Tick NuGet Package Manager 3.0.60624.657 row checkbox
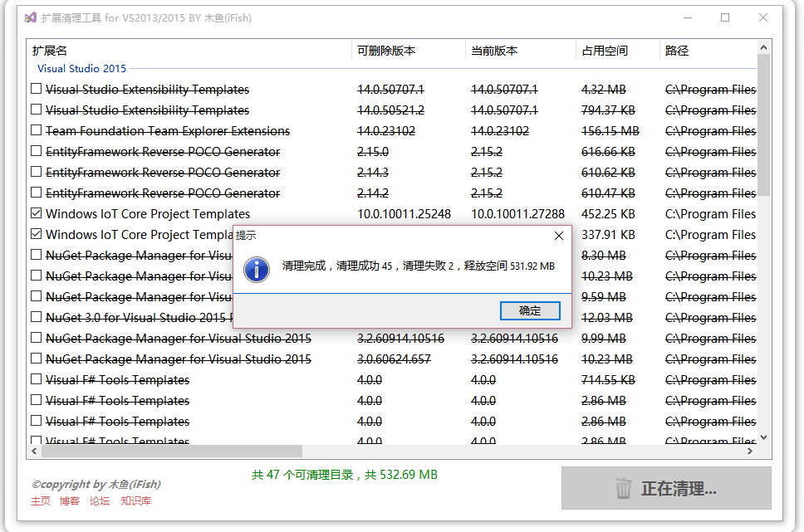The image size is (804, 532). [36, 359]
